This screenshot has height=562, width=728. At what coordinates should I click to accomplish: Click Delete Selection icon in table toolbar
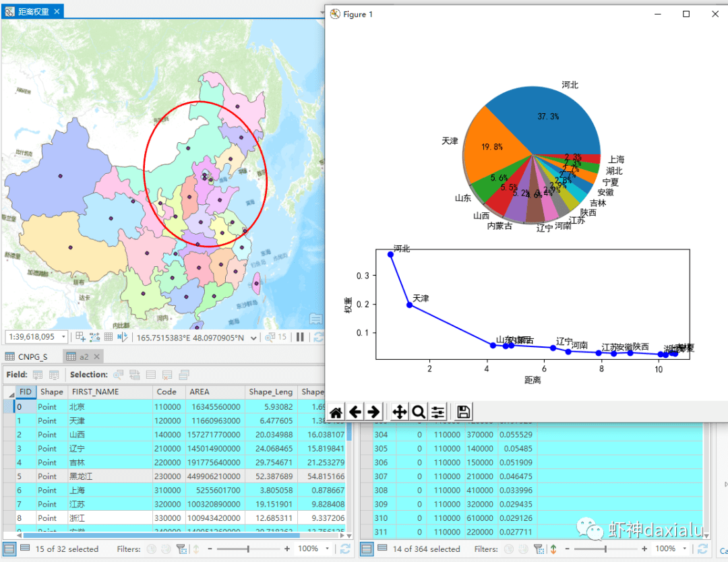click(x=167, y=375)
